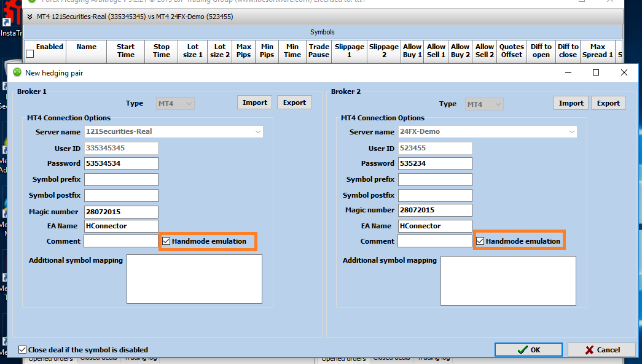Screen dimensions: 642x364
Task: Click the Broker 2 Export button
Action: 608,103
